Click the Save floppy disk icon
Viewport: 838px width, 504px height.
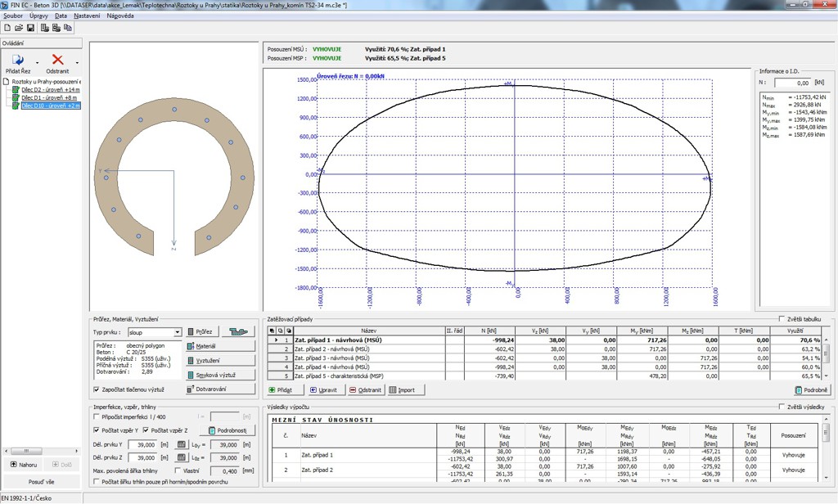tap(30, 28)
